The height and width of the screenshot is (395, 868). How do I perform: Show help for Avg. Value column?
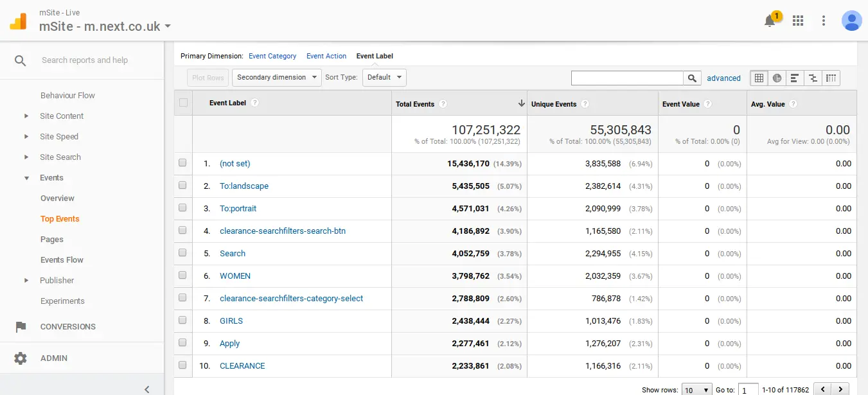[x=793, y=104]
